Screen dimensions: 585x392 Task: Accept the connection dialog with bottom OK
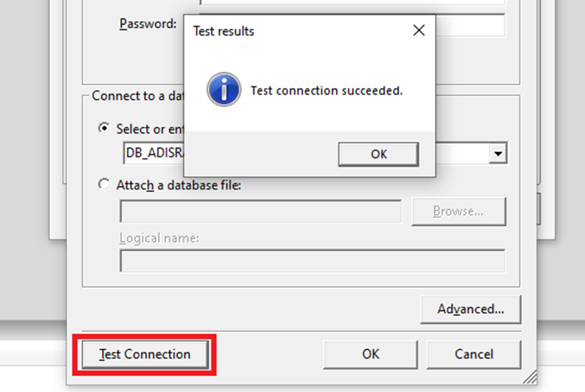coord(371,354)
